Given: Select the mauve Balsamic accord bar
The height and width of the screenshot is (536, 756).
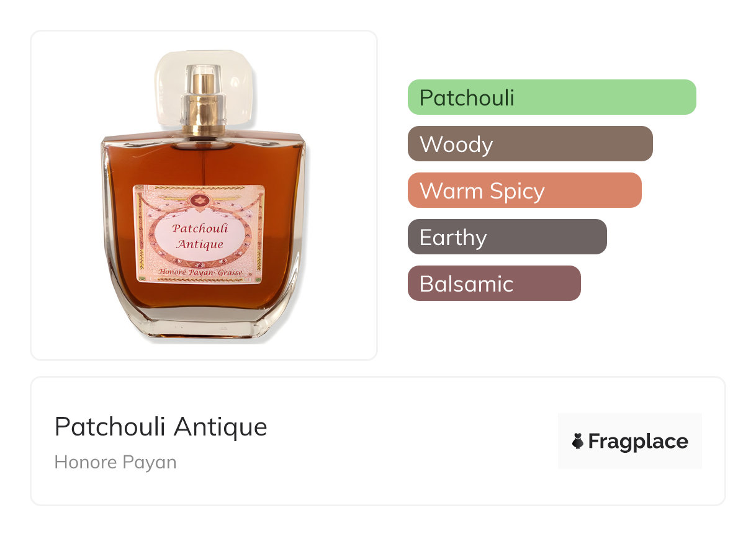Looking at the screenshot, I should point(494,284).
